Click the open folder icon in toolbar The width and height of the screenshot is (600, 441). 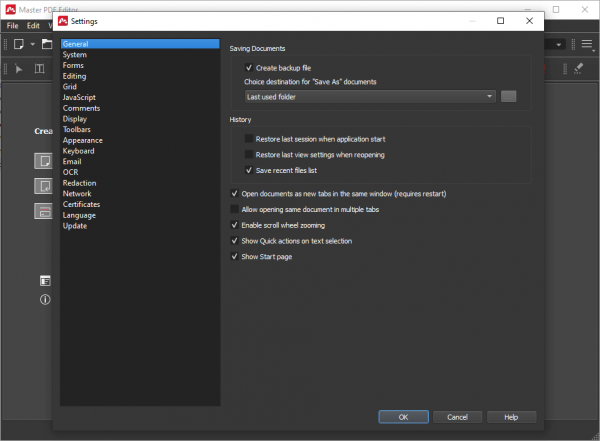(x=47, y=44)
